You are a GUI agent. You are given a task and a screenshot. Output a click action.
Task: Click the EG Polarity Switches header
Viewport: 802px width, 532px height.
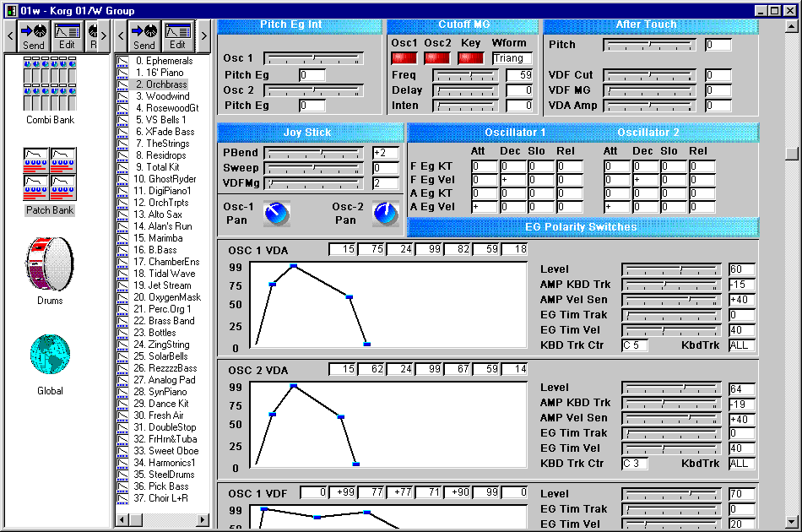pyautogui.click(x=583, y=227)
